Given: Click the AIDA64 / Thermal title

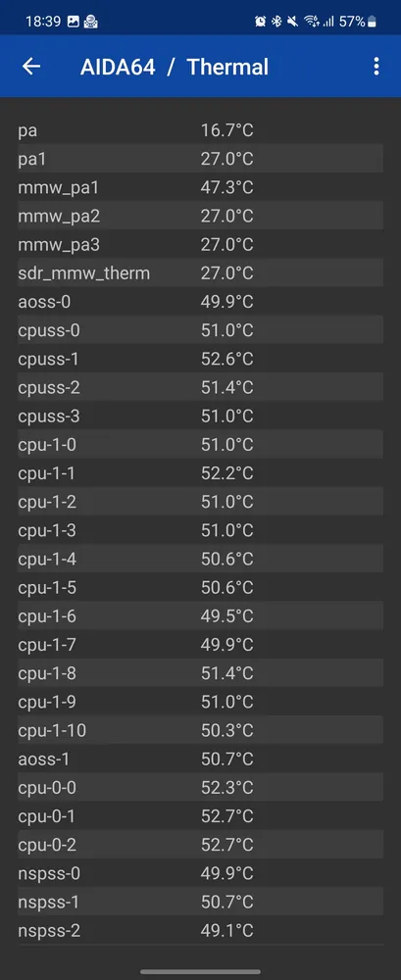Looking at the screenshot, I should (x=174, y=67).
